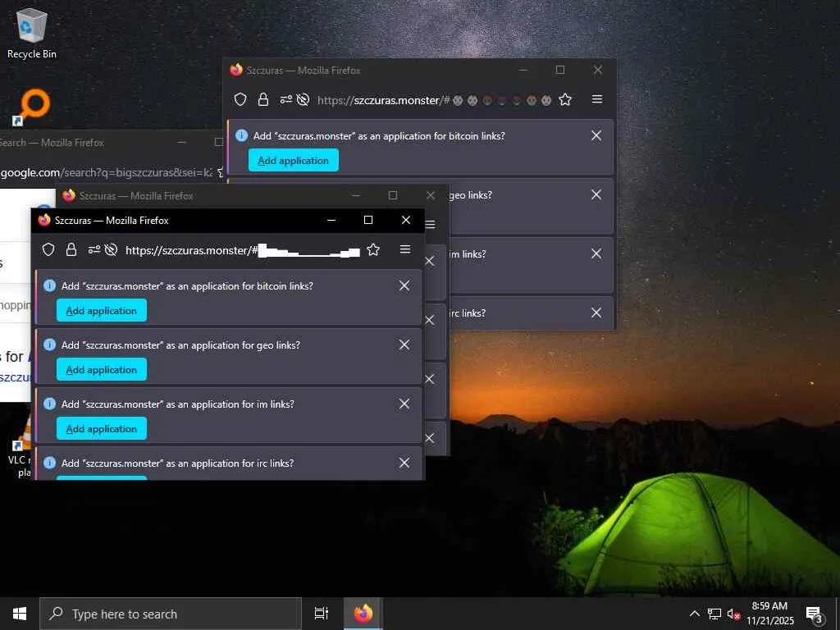Add application for bitcoin links in back top window
This screenshot has height=630, width=840.
click(x=293, y=160)
